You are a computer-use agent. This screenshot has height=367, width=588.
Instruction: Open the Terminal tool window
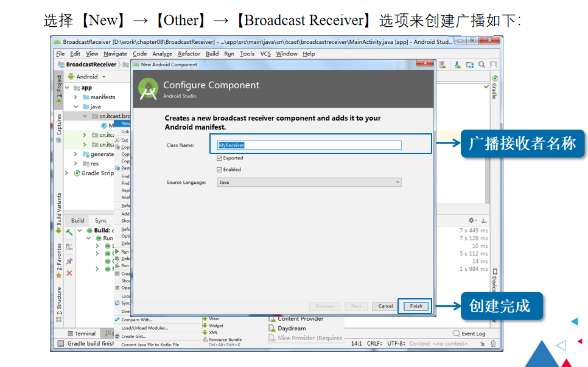click(x=82, y=334)
